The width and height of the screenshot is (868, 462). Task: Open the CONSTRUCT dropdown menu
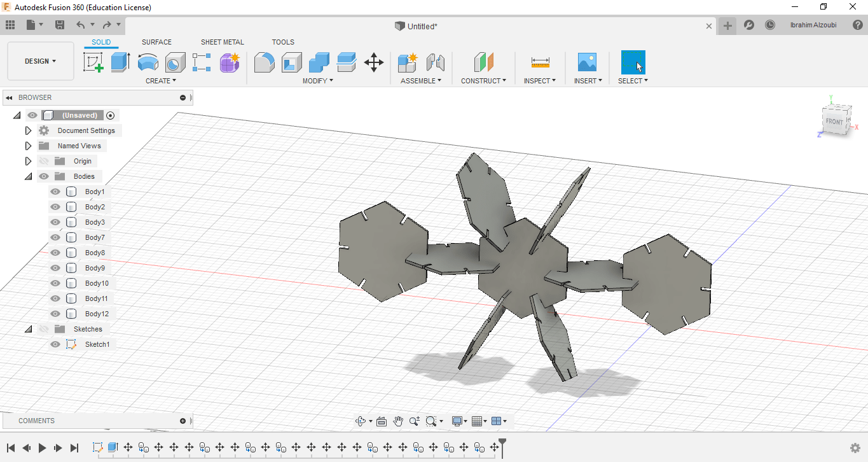coord(484,81)
